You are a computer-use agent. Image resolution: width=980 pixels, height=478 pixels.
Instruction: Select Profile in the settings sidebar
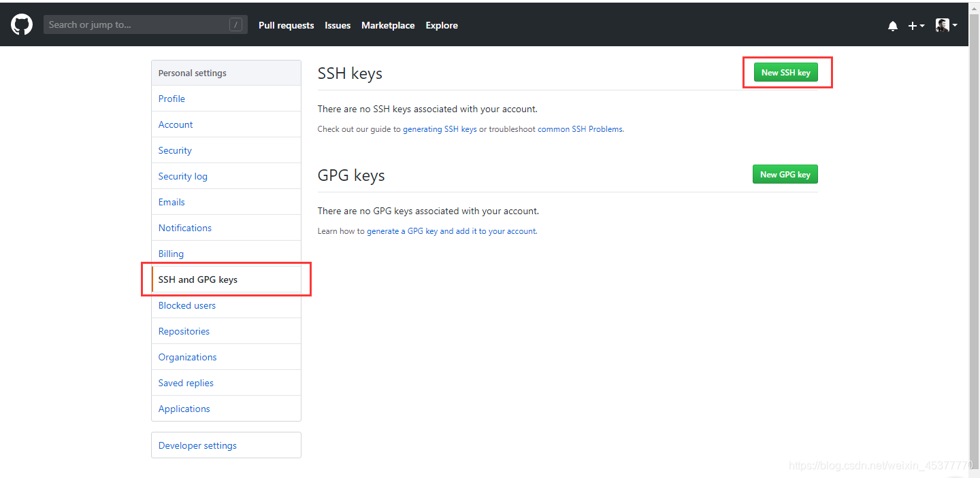(x=171, y=99)
